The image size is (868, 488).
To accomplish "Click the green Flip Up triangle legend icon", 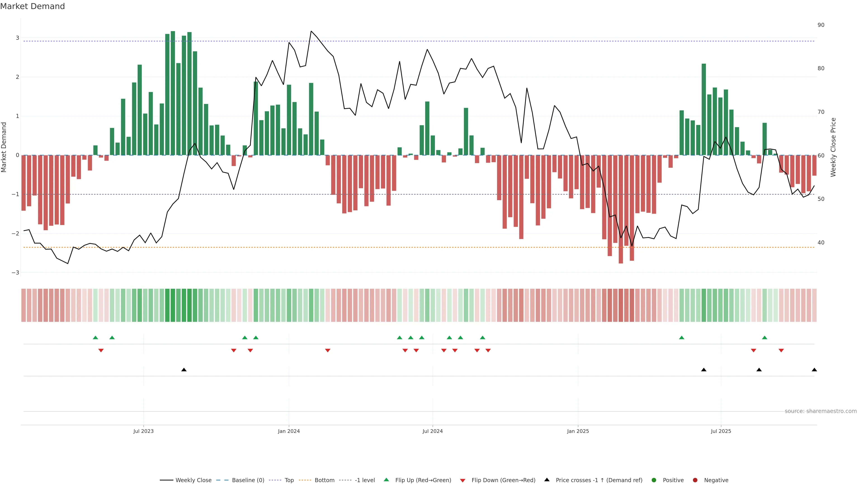I will pyautogui.click(x=386, y=480).
